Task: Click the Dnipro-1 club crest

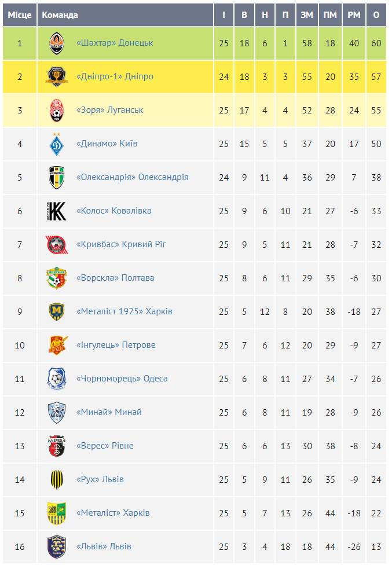Action: point(57,77)
